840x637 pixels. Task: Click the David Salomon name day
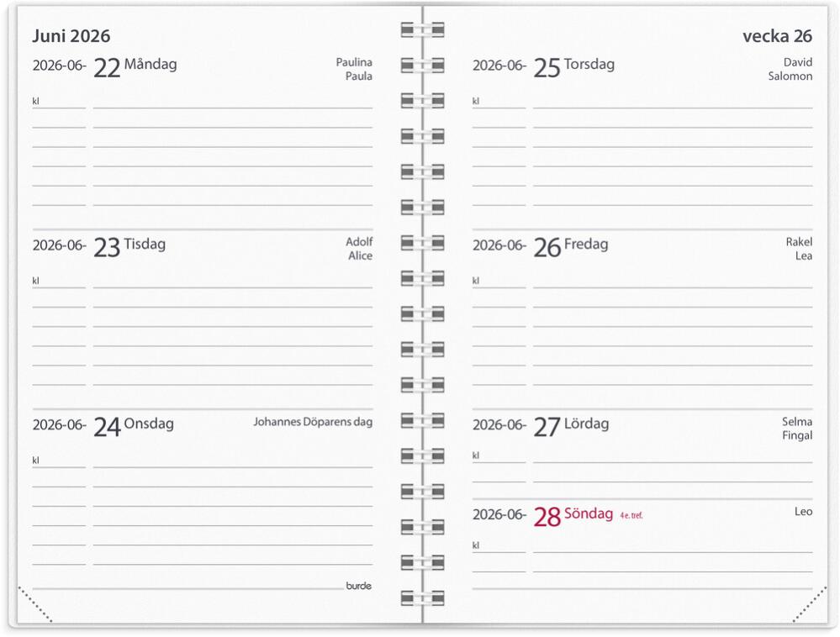790,69
